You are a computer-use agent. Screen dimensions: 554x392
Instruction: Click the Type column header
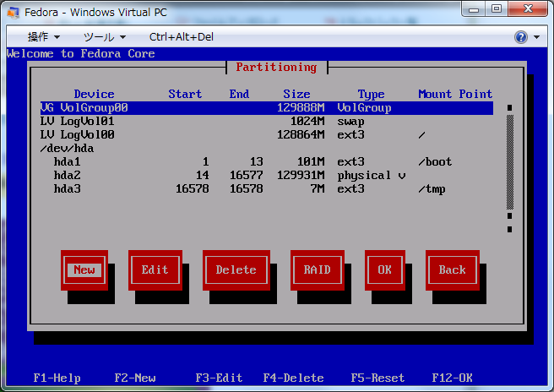pyautogui.click(x=371, y=95)
